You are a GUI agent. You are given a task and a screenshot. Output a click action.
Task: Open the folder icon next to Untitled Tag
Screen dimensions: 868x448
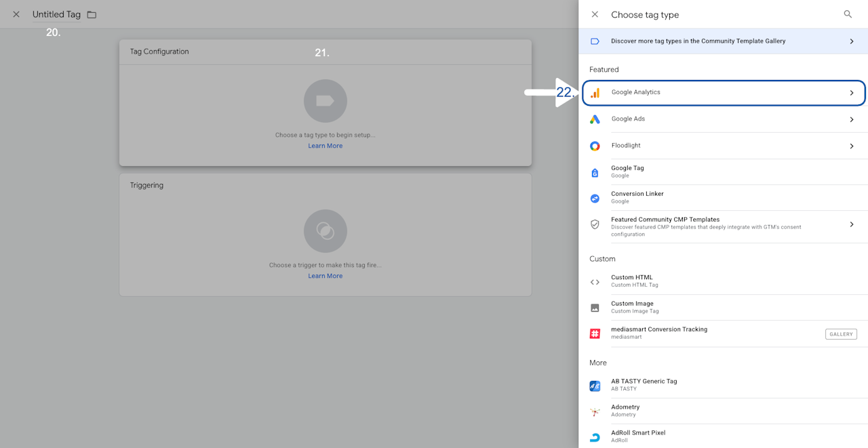pyautogui.click(x=92, y=14)
